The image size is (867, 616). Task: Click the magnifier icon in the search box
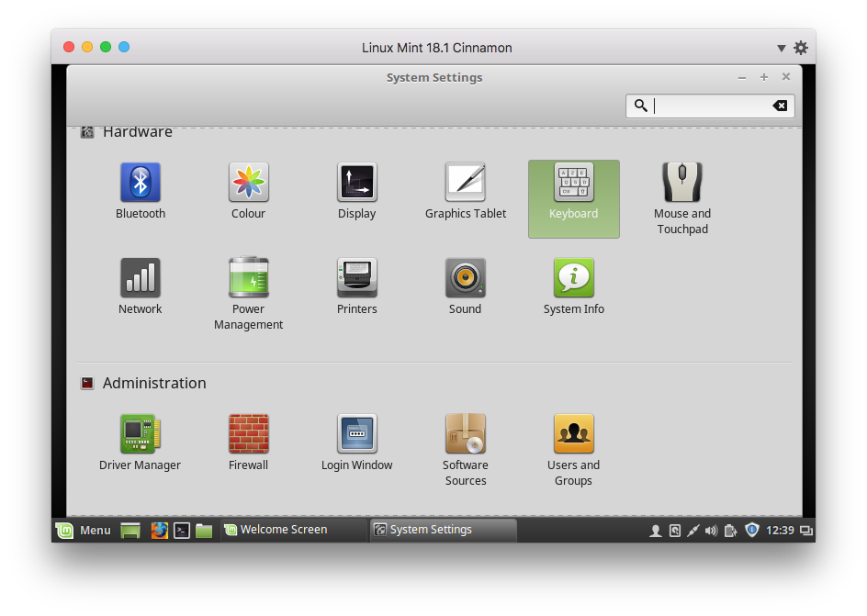(640, 105)
